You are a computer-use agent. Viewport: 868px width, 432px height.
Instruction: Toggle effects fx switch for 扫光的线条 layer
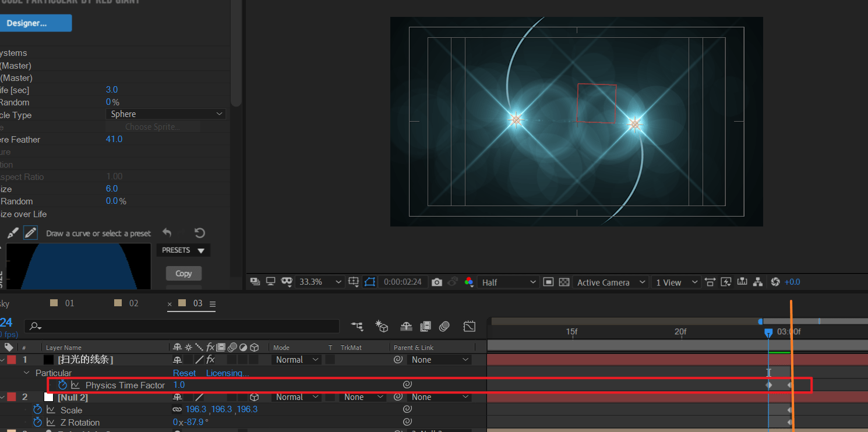pos(210,360)
